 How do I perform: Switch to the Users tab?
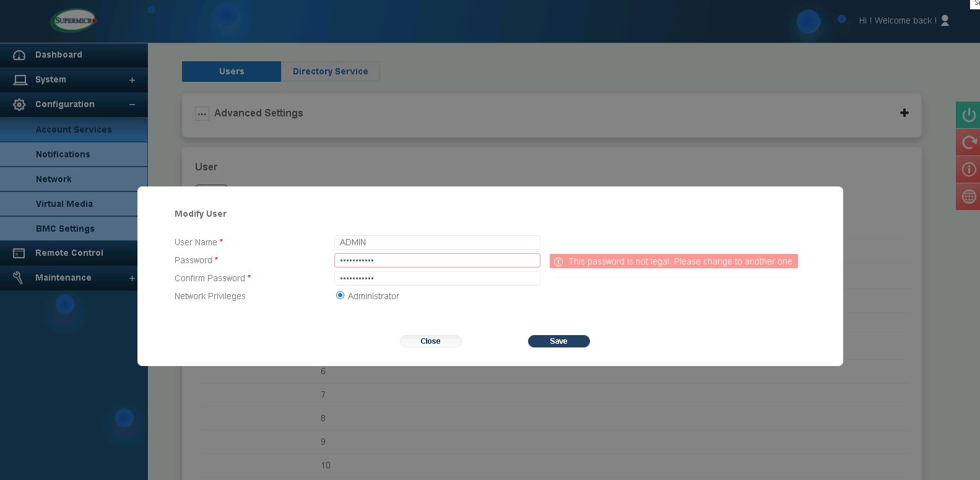click(x=232, y=71)
